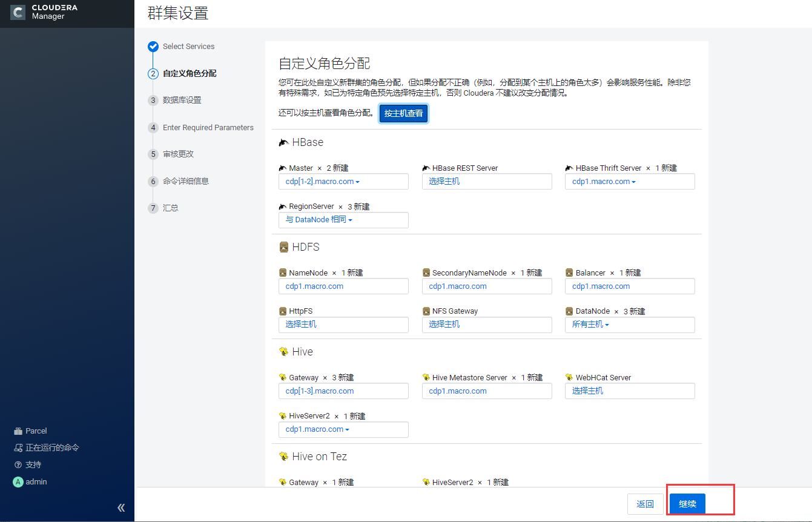Select step 5 审核更改

tap(178, 154)
